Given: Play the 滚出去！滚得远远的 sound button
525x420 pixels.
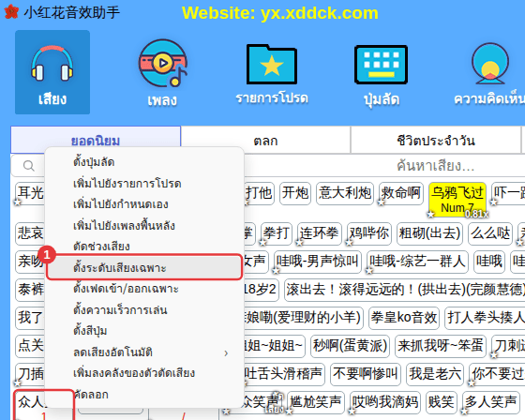Looking at the screenshot, I should pos(404,290).
